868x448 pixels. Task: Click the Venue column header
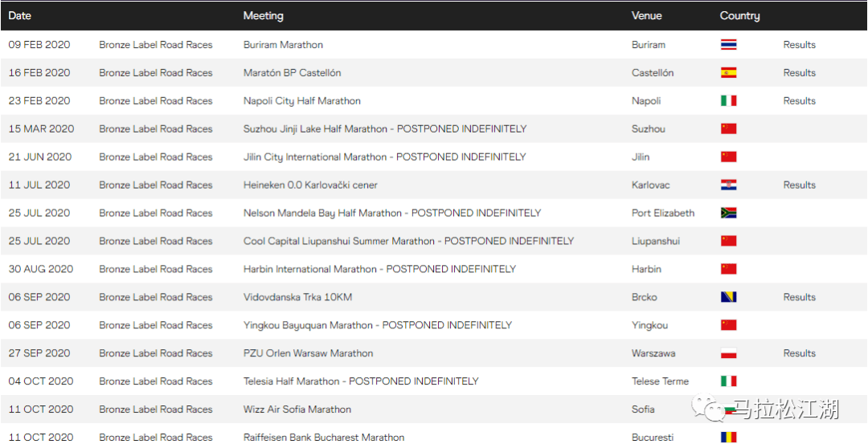point(646,16)
